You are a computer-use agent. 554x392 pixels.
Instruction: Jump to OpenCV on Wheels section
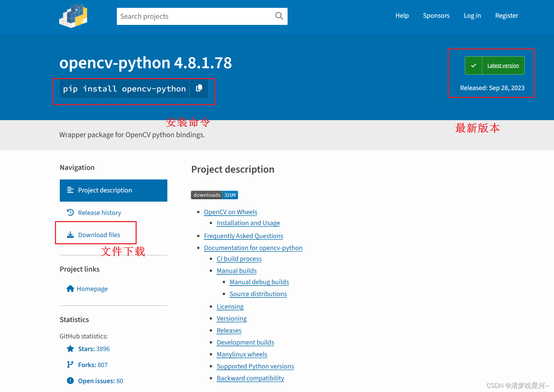tap(231, 212)
